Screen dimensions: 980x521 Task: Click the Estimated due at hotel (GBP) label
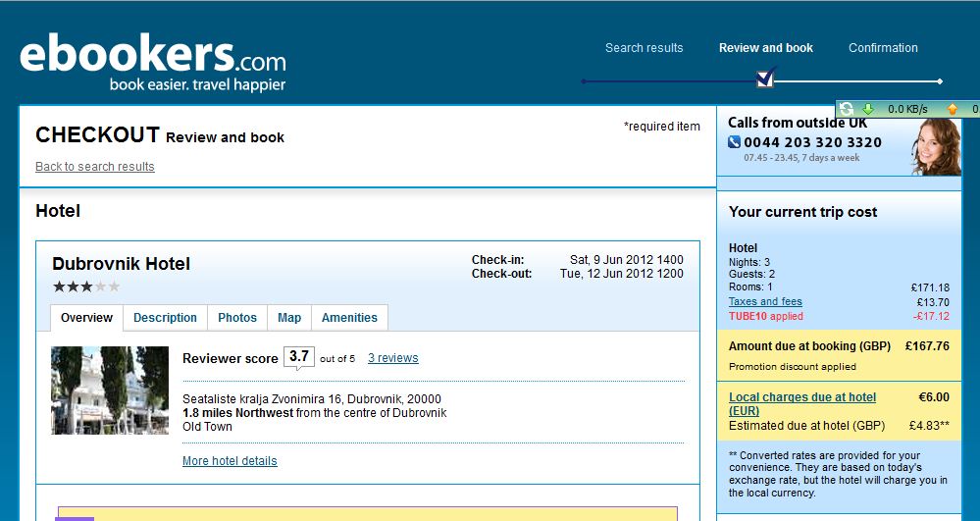(x=806, y=425)
